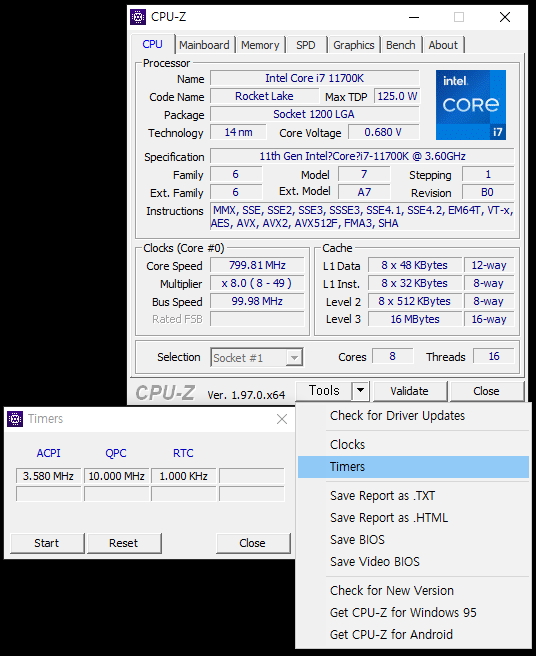
Task: Click the Tools button
Action: [324, 391]
